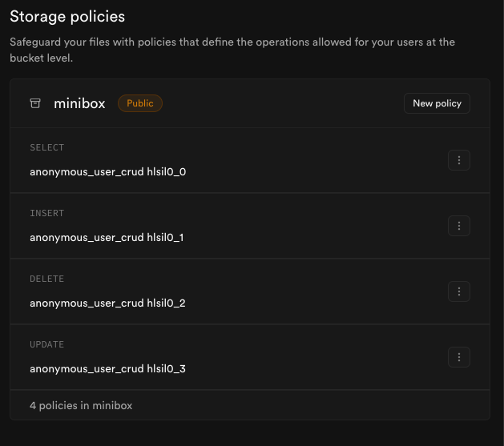Click the "4 policies in minibox" footer text

81,405
